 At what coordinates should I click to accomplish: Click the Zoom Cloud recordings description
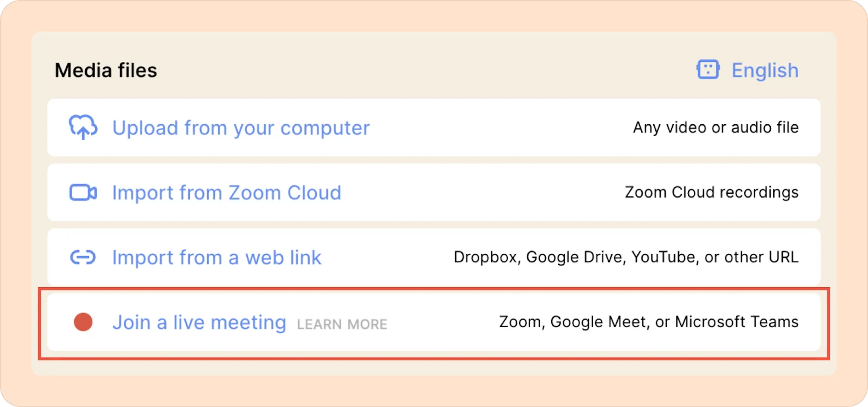click(712, 193)
